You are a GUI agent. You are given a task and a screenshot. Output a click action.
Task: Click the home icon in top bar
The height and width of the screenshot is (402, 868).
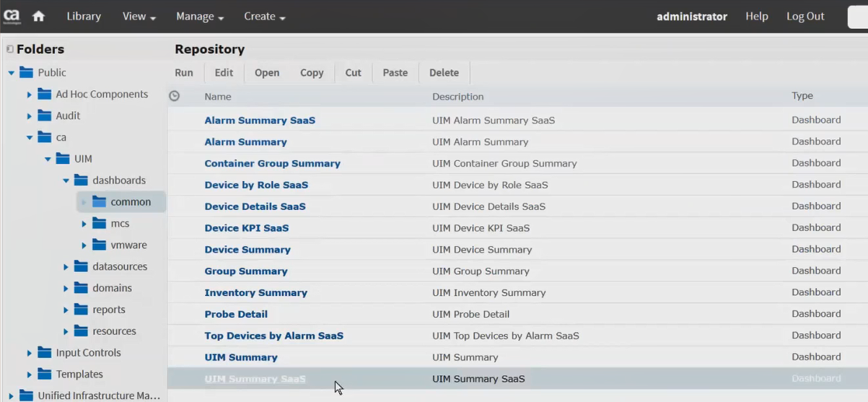pyautogui.click(x=38, y=16)
